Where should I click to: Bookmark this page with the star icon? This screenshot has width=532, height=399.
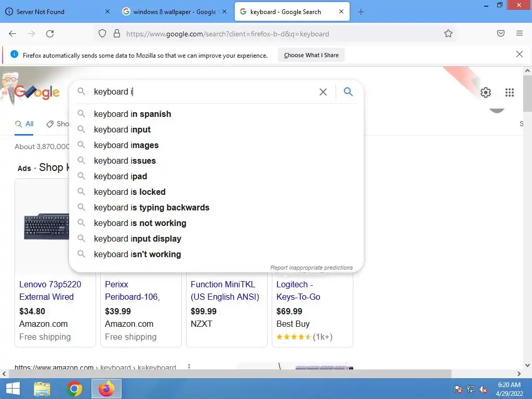tap(448, 34)
